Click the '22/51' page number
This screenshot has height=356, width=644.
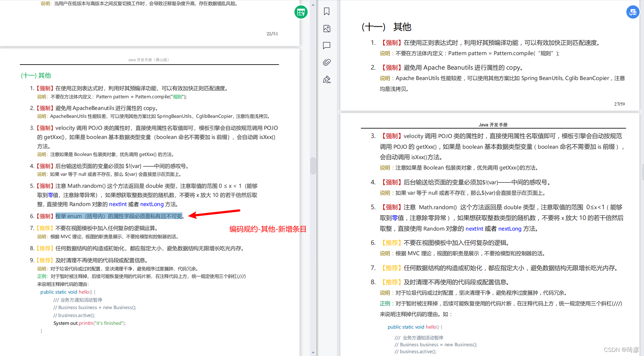[272, 34]
